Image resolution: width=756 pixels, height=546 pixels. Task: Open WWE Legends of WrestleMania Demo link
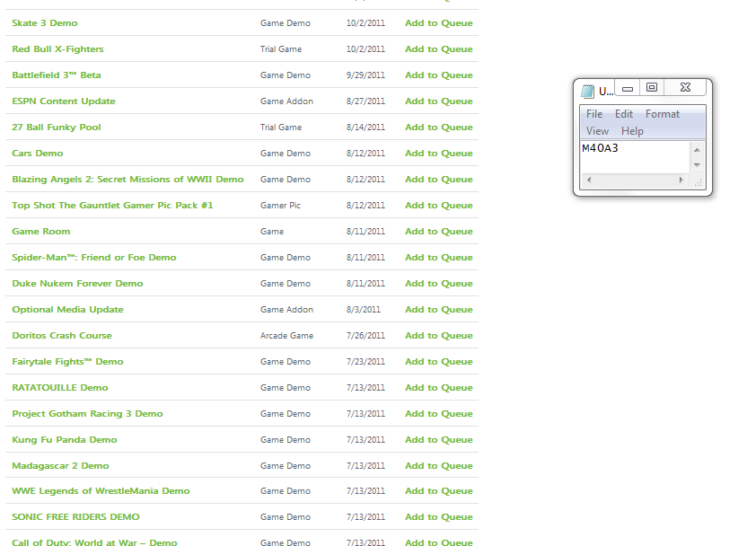click(x=101, y=491)
